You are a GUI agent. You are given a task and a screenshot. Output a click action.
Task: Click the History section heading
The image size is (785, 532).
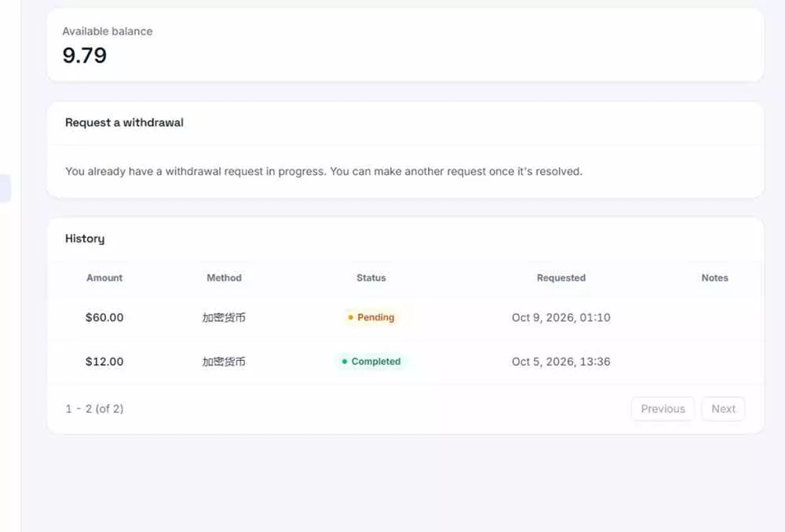85,239
